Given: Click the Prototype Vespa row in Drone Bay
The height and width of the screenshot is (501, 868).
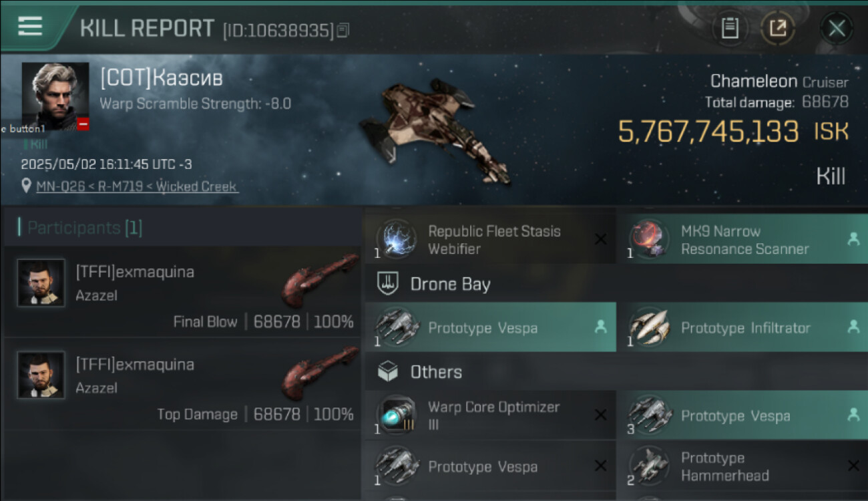Looking at the screenshot, I should click(490, 327).
